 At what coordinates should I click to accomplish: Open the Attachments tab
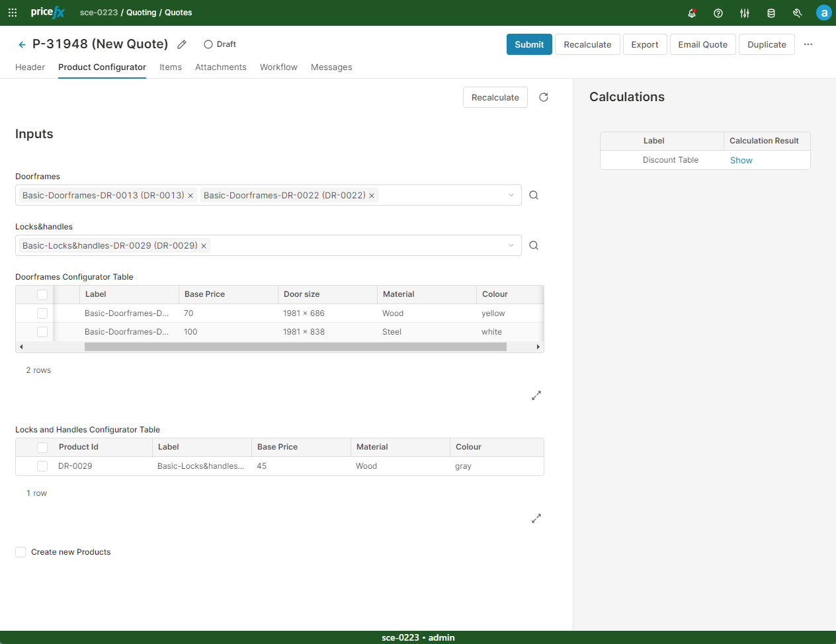tap(221, 67)
